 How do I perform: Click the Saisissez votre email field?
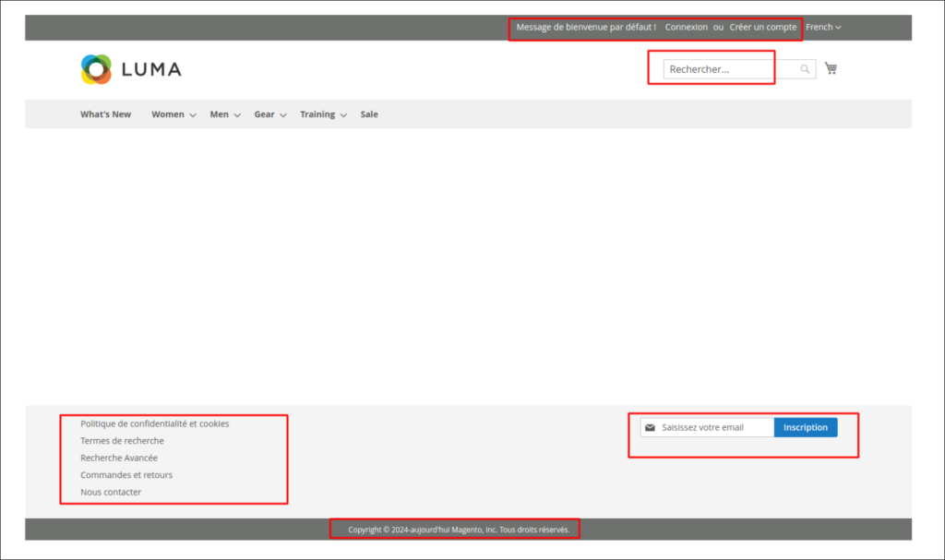point(714,428)
